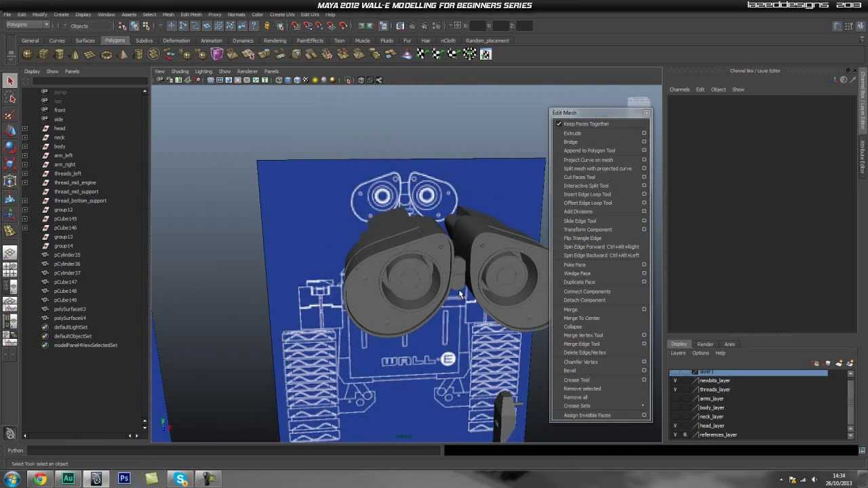Image resolution: width=868 pixels, height=488 pixels.
Task: Activate the Lasso select tool
Action: (10, 98)
